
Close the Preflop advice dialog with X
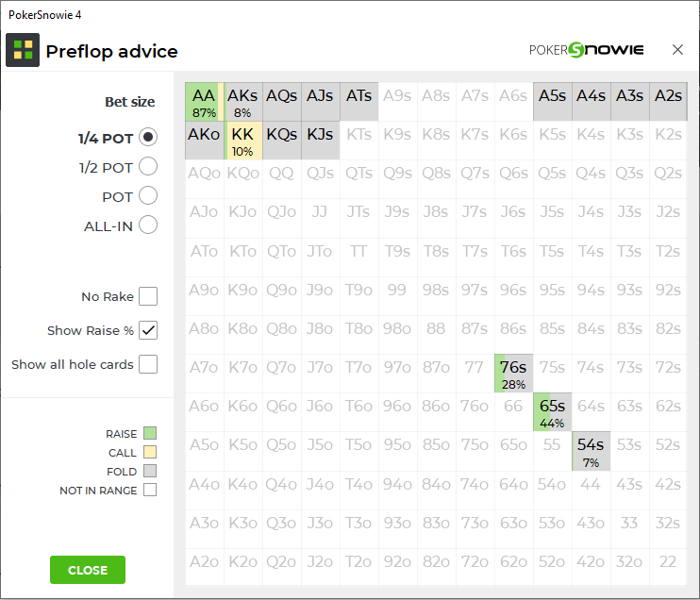tap(677, 49)
